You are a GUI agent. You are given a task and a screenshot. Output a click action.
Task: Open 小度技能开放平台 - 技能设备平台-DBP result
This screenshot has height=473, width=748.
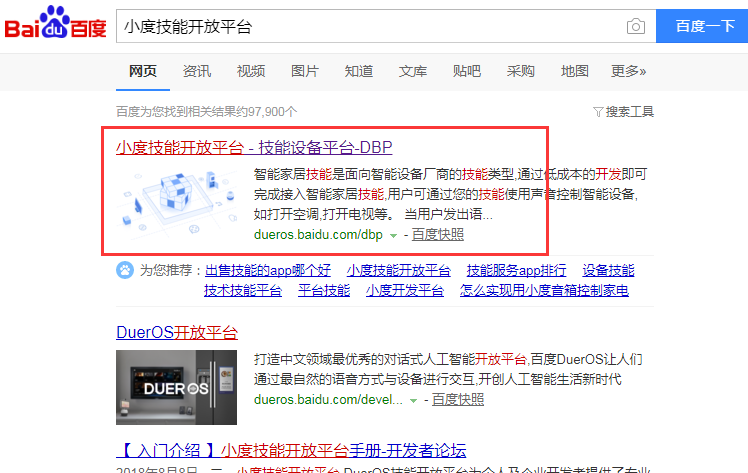click(254, 147)
